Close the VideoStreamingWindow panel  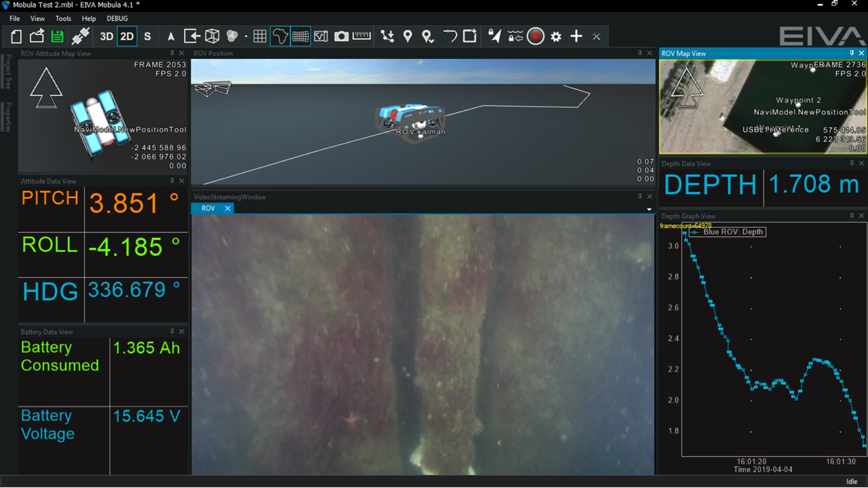[649, 197]
